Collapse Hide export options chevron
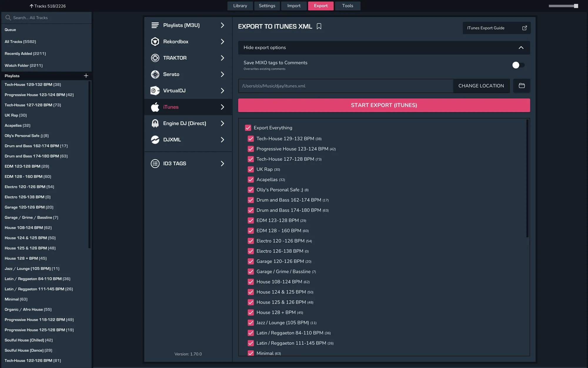The image size is (588, 368). click(521, 48)
